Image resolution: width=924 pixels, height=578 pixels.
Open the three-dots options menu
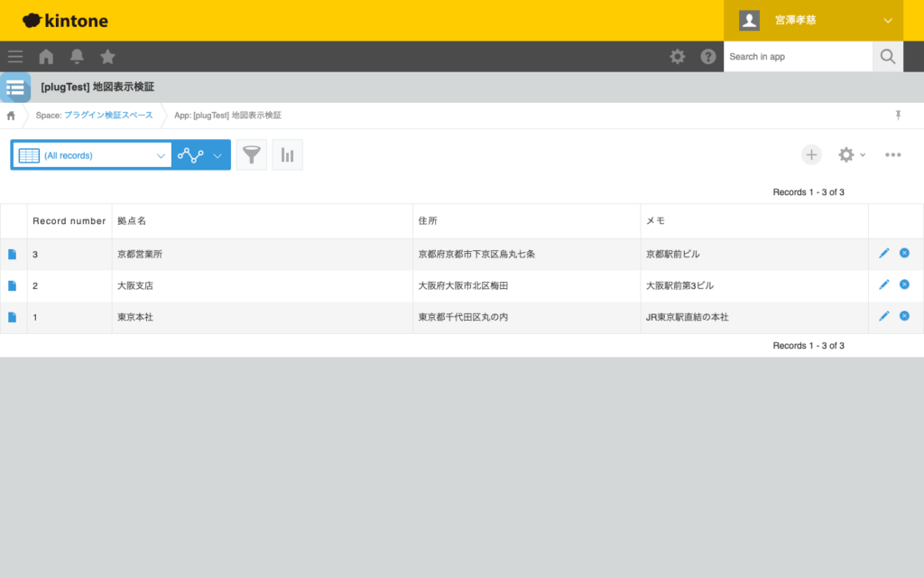tap(892, 154)
